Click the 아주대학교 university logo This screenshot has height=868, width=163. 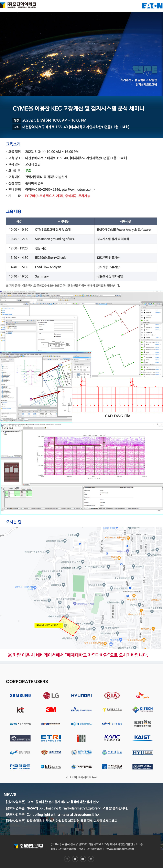point(81,767)
